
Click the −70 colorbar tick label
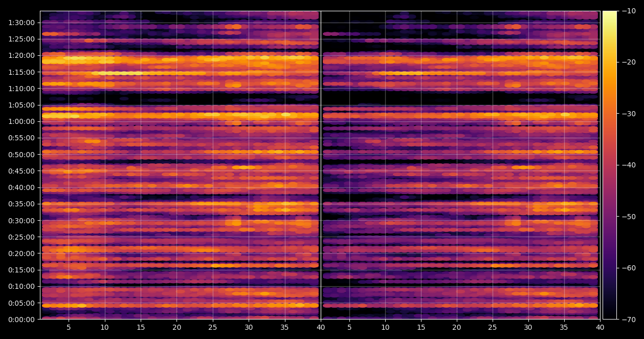coord(629,320)
